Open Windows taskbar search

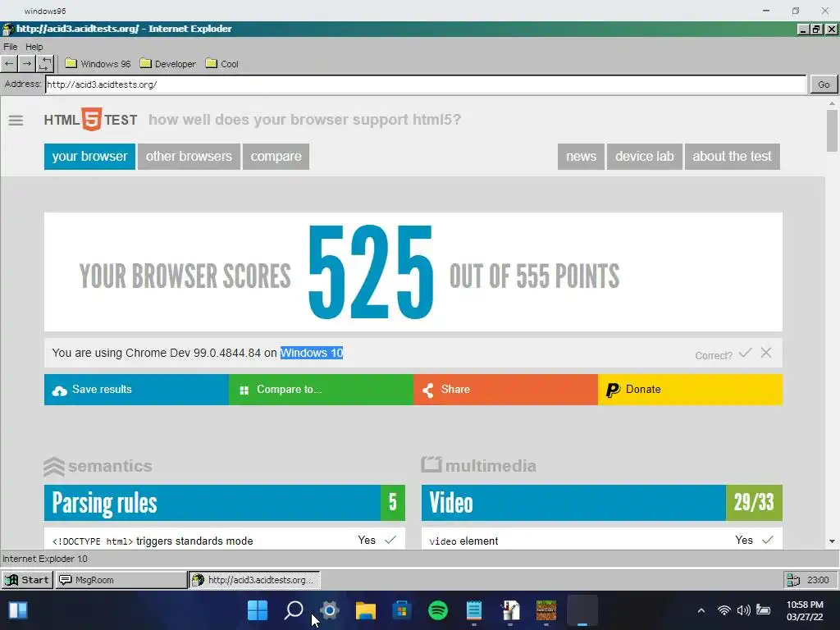click(x=294, y=610)
